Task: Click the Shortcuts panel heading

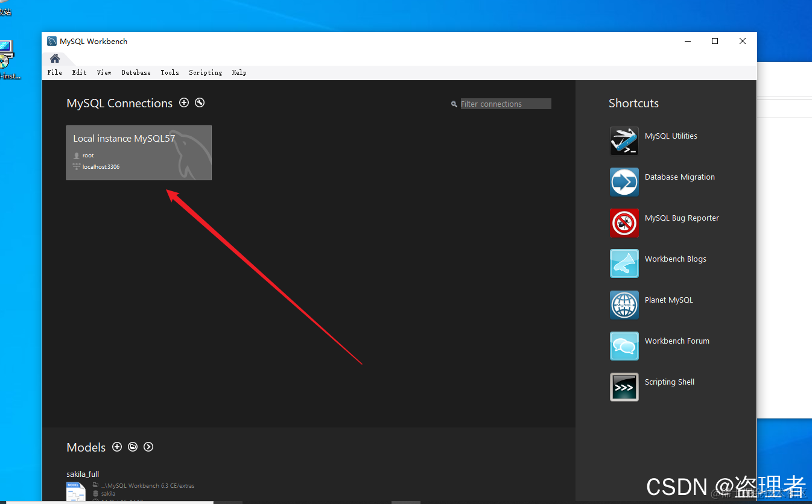Action: click(x=633, y=103)
